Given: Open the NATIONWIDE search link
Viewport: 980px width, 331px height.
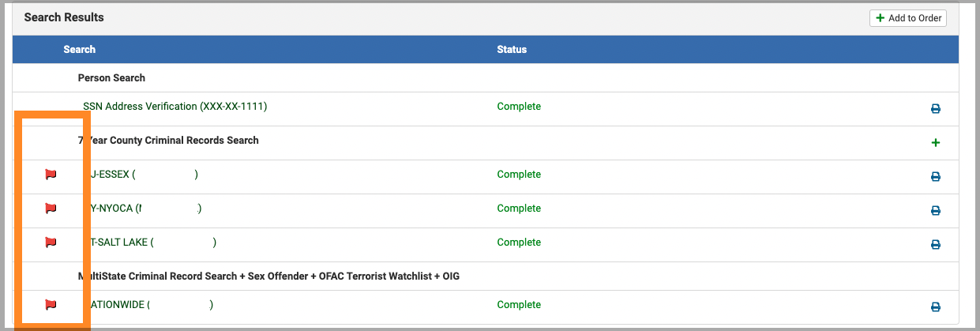Looking at the screenshot, I should pyautogui.click(x=148, y=305).
